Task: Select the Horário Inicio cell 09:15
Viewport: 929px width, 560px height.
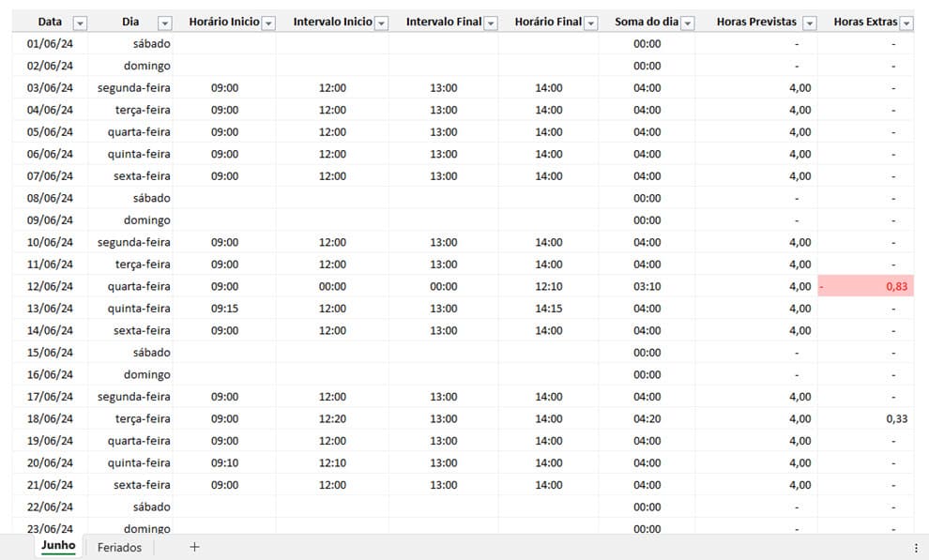Action: (224, 309)
